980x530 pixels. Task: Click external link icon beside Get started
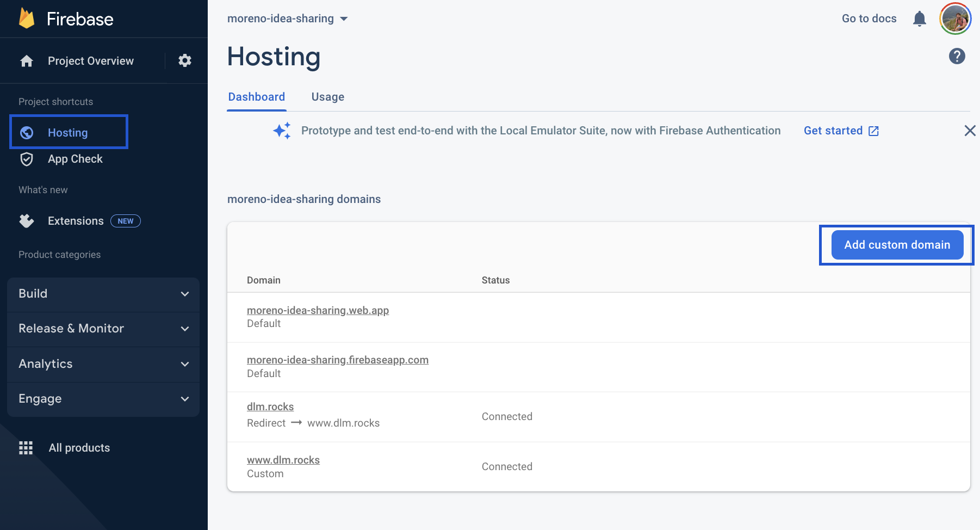(874, 131)
